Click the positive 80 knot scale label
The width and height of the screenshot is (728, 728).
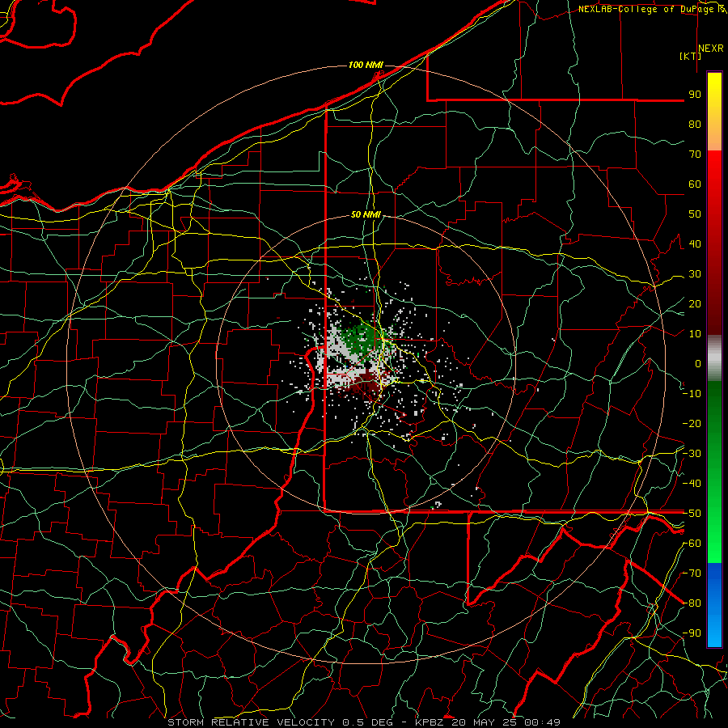click(x=695, y=124)
